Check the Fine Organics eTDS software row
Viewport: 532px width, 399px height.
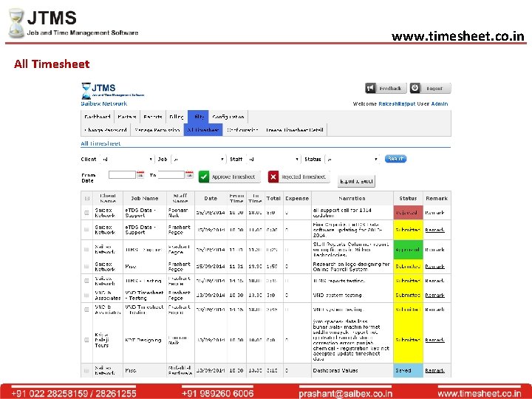[87, 230]
